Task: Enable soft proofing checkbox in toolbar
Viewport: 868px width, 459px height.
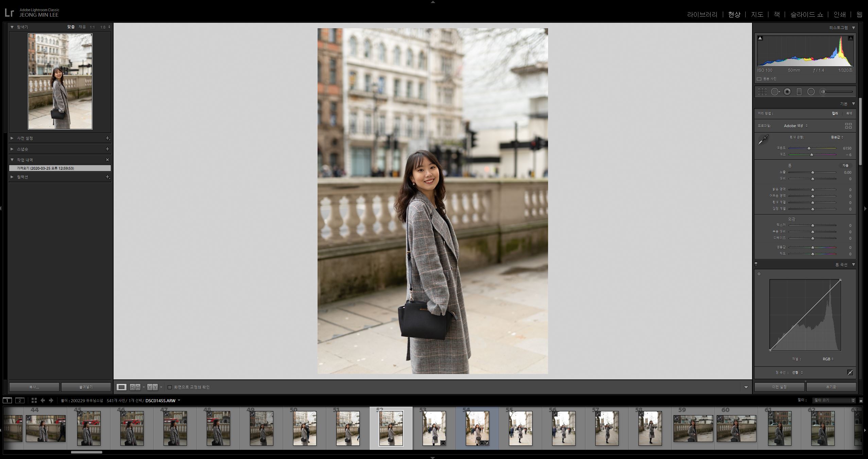Action: click(x=170, y=387)
